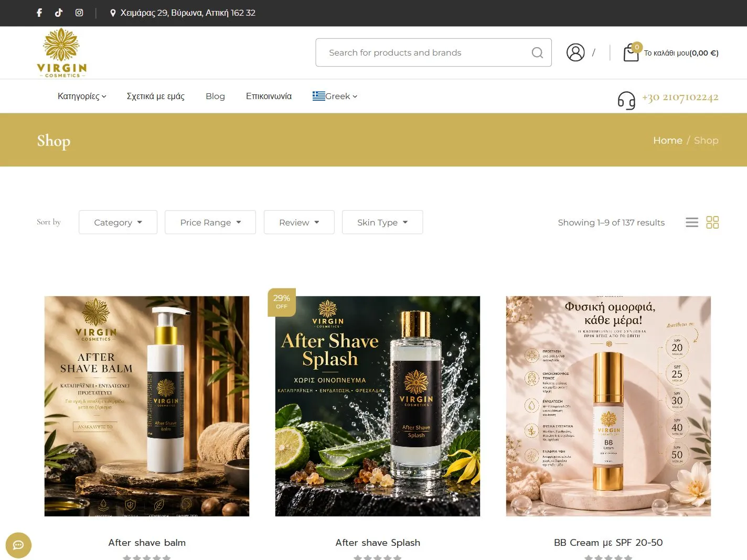Open the BB Cream με SPF 20-50 link

[609, 543]
